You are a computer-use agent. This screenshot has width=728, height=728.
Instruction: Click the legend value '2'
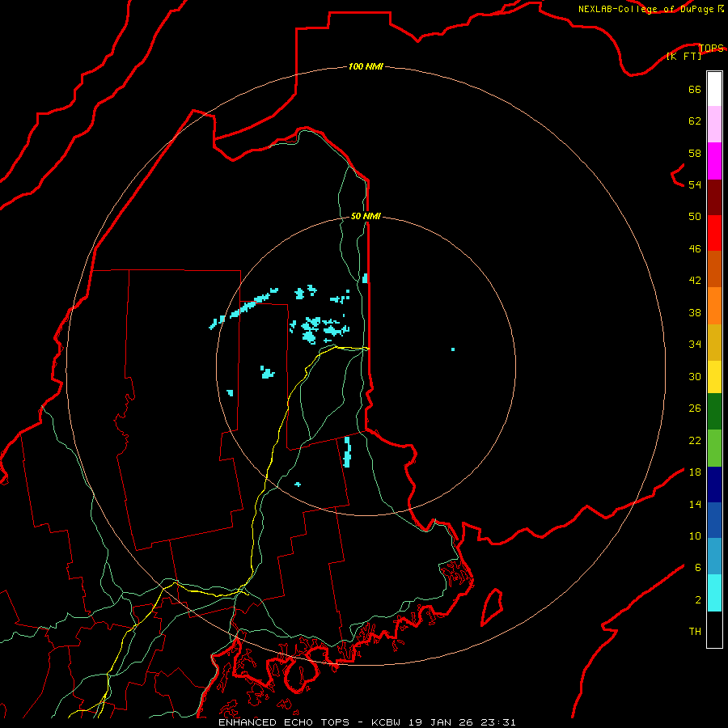[698, 600]
